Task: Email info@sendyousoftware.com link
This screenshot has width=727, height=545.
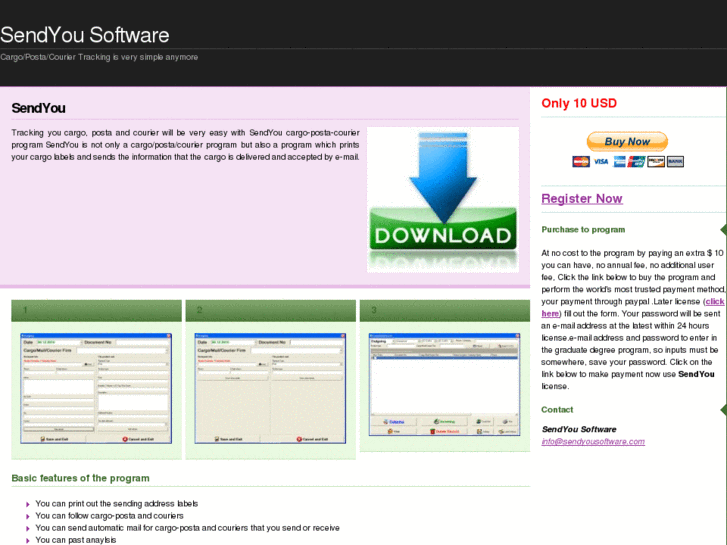Action: coord(593,442)
